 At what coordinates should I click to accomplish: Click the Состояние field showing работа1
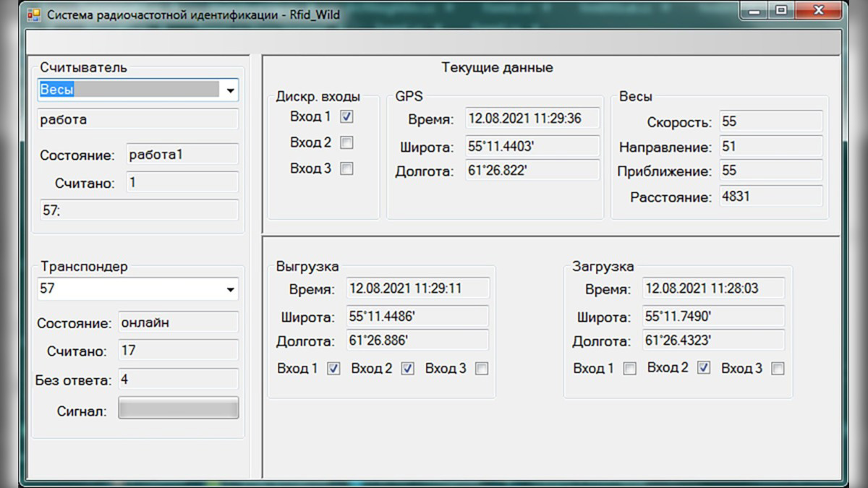pyautogui.click(x=182, y=155)
